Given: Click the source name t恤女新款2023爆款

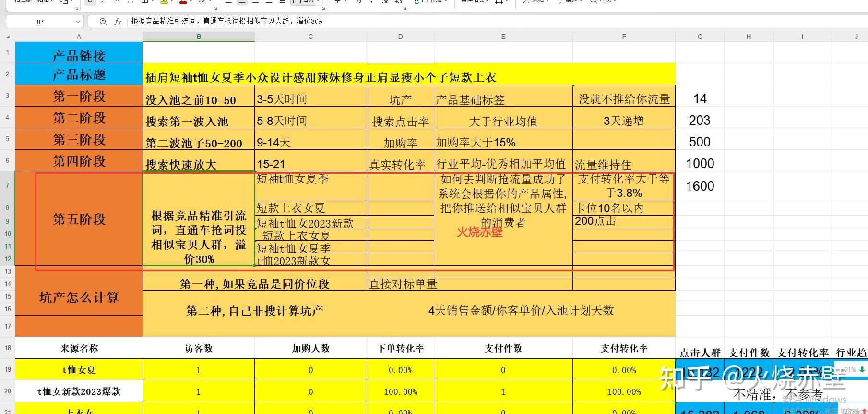Looking at the screenshot, I should pos(79,391).
